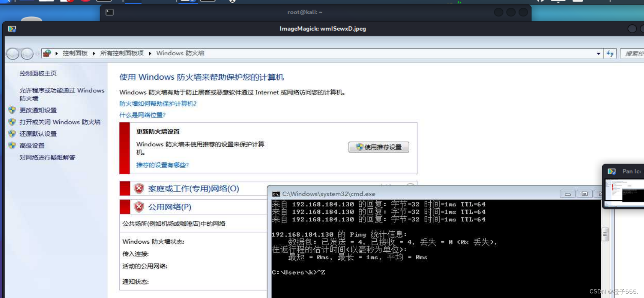Maximize the cmd.exe window
Viewport: 644px width, 298px height.
coord(584,194)
